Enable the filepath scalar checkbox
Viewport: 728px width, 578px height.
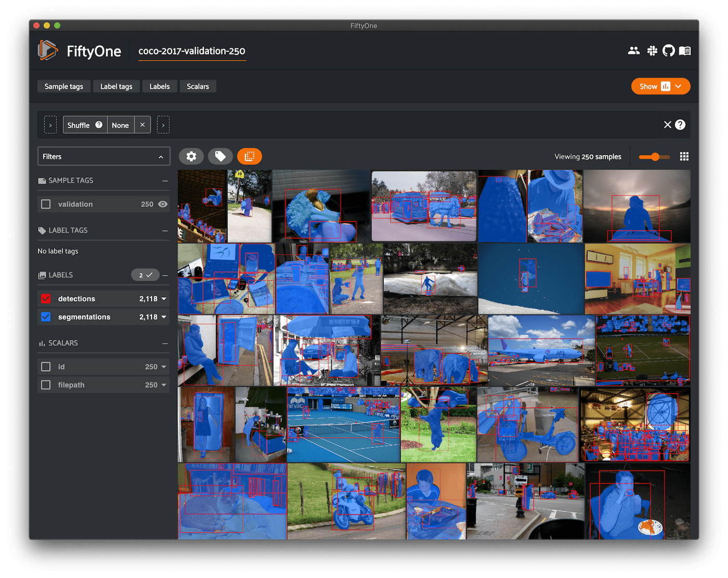[x=46, y=385]
